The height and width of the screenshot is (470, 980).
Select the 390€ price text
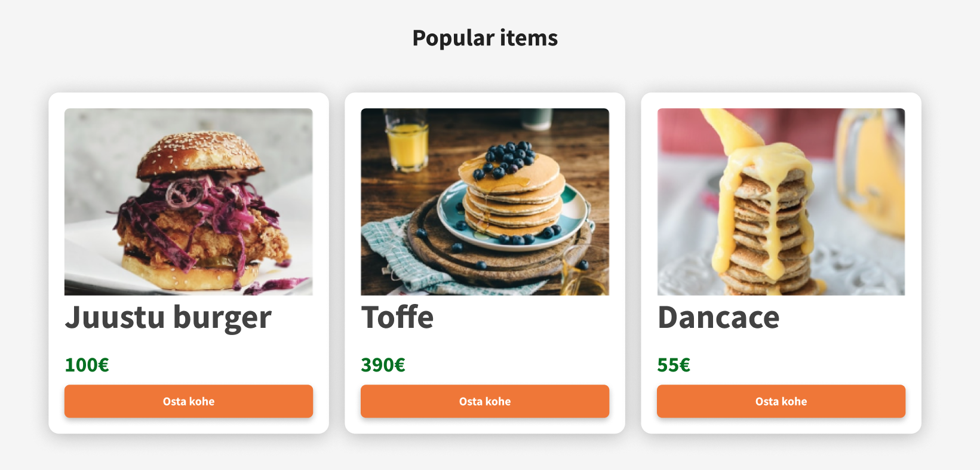pyautogui.click(x=383, y=365)
